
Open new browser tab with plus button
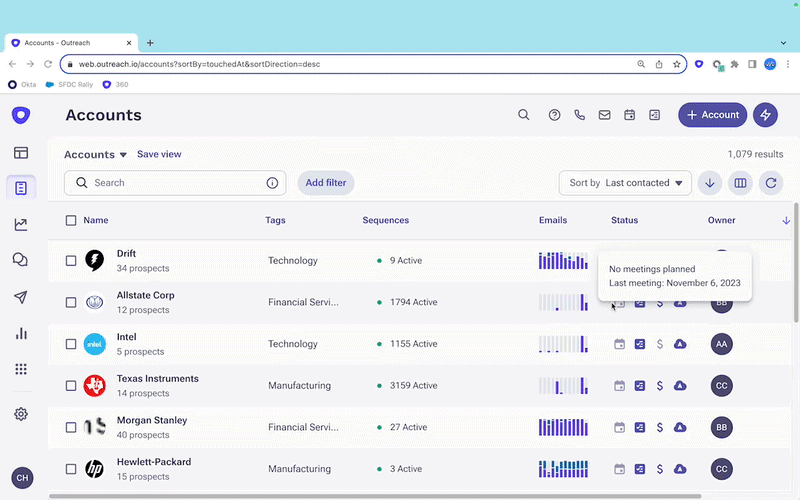[150, 43]
